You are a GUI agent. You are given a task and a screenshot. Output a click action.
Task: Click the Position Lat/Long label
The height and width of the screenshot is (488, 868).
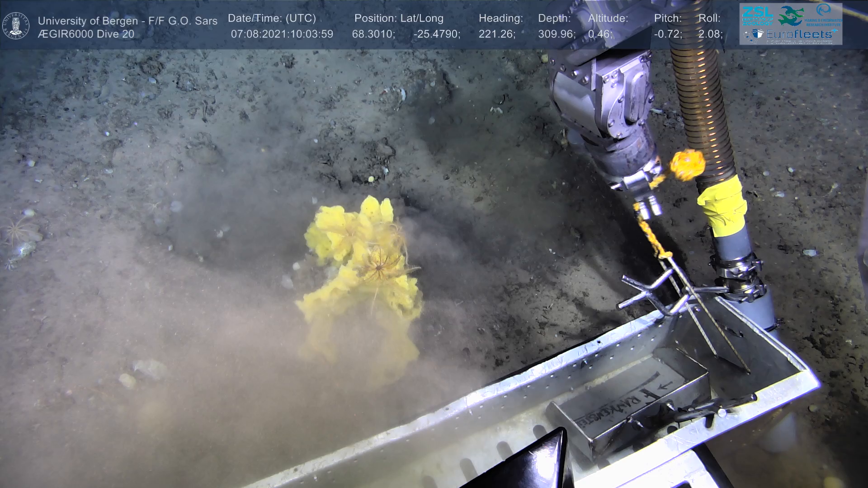pos(399,19)
